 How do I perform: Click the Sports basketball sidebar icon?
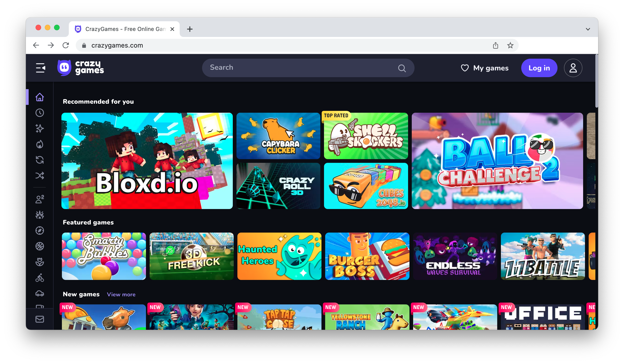tap(39, 247)
